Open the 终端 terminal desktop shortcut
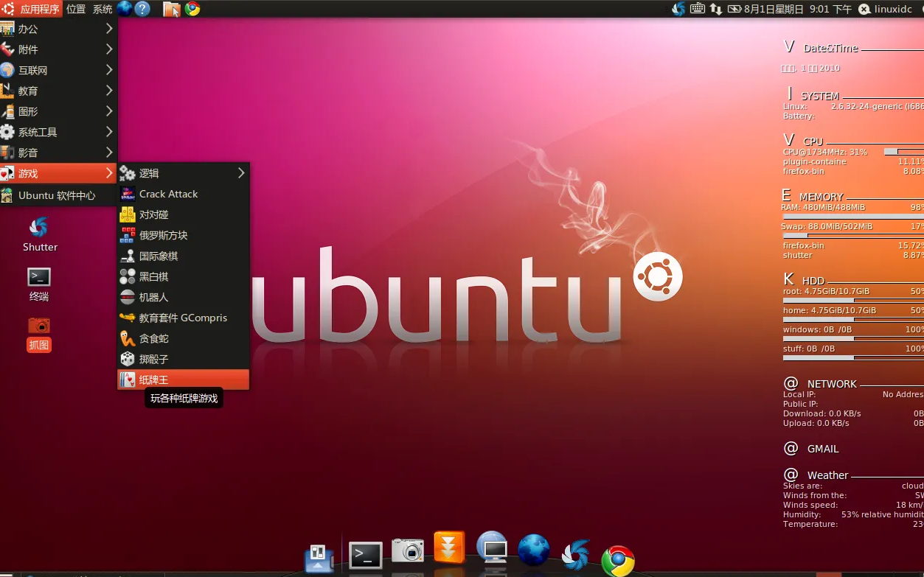 (x=39, y=284)
